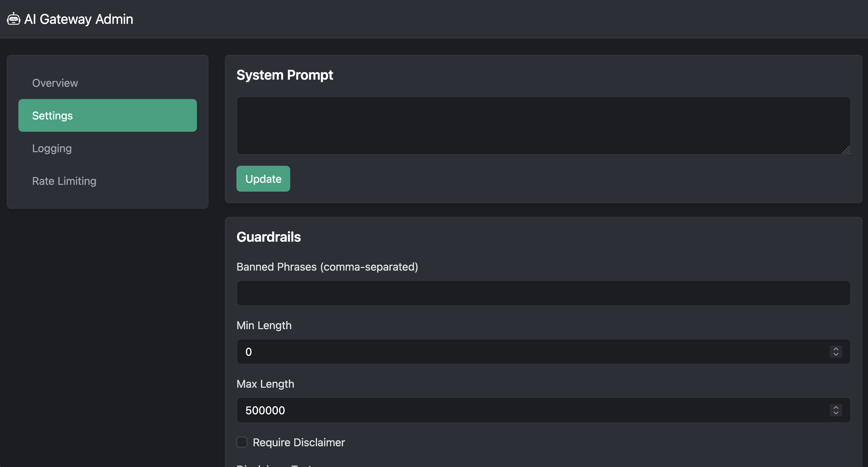Click the Max Length label

(265, 384)
